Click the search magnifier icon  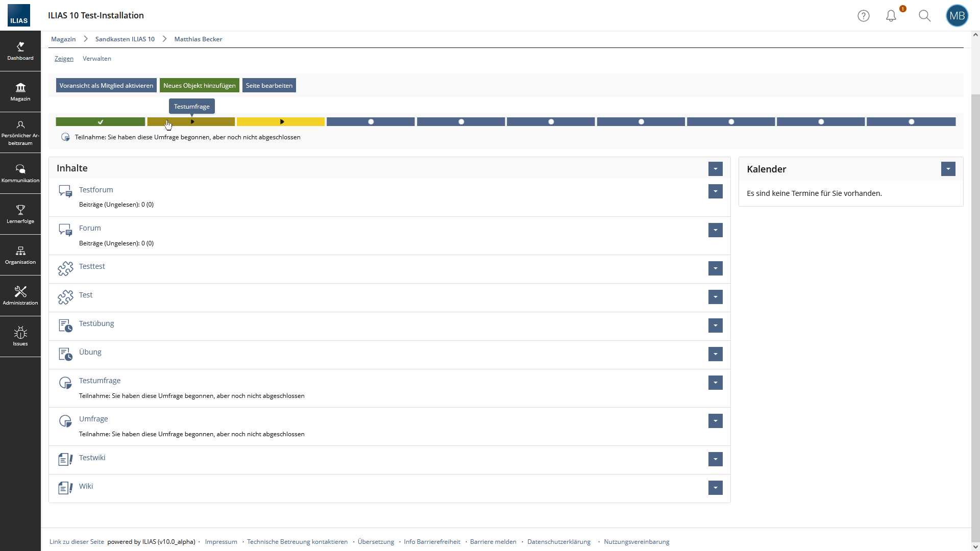coord(924,16)
